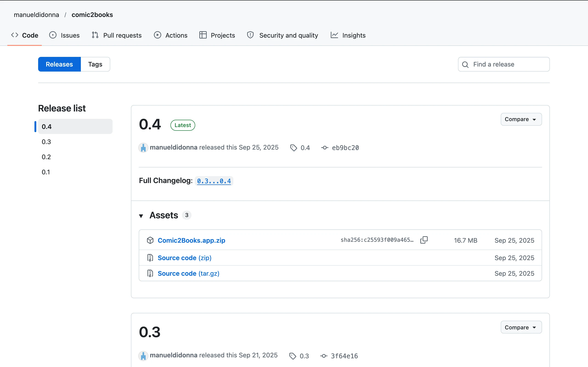The image size is (588, 367).
Task: Collapse the Assets section triangle
Action: (141, 216)
